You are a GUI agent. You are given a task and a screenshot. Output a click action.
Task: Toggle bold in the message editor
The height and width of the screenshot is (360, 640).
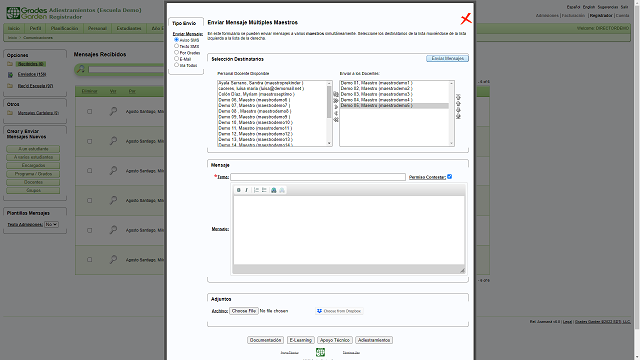point(239,190)
